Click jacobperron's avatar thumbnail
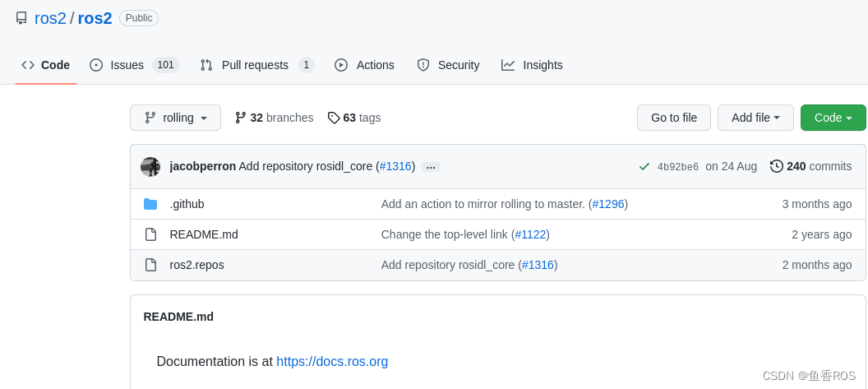Image resolution: width=868 pixels, height=389 pixels. [150, 167]
